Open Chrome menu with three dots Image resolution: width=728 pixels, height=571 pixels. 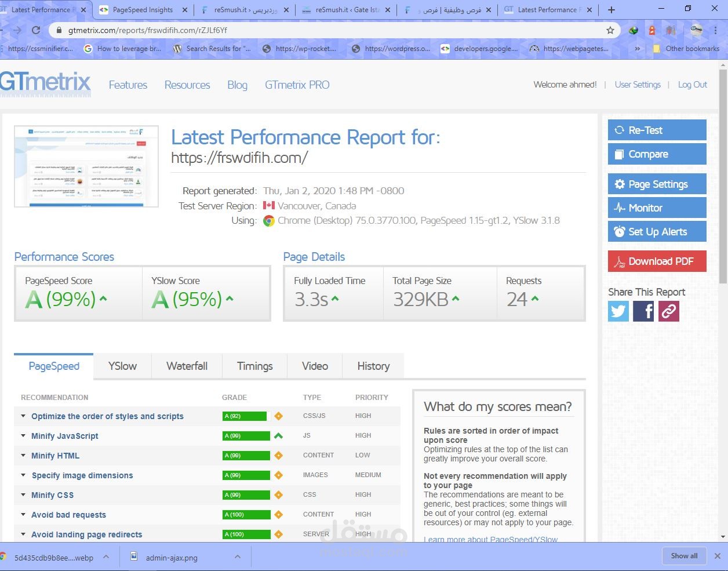pos(716,30)
